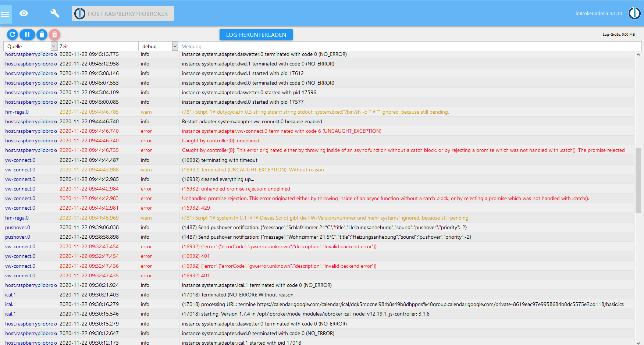The width and height of the screenshot is (644, 345).
Task: Click the 'Unhandled promise rejection' long error message
Action: point(385,198)
